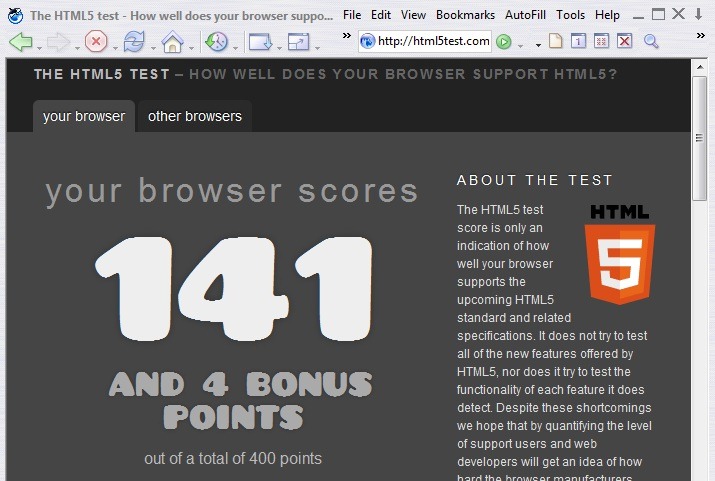Click the large 141 score number
715x481 pixels.
click(233, 288)
